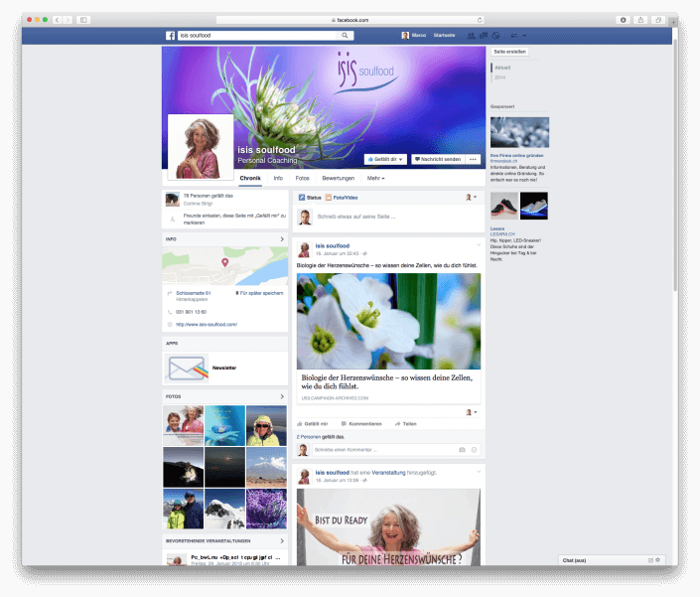The width and height of the screenshot is (700, 597).
Task: Expand Bevorstehende Veranstaltungen section arrow
Action: tap(282, 541)
